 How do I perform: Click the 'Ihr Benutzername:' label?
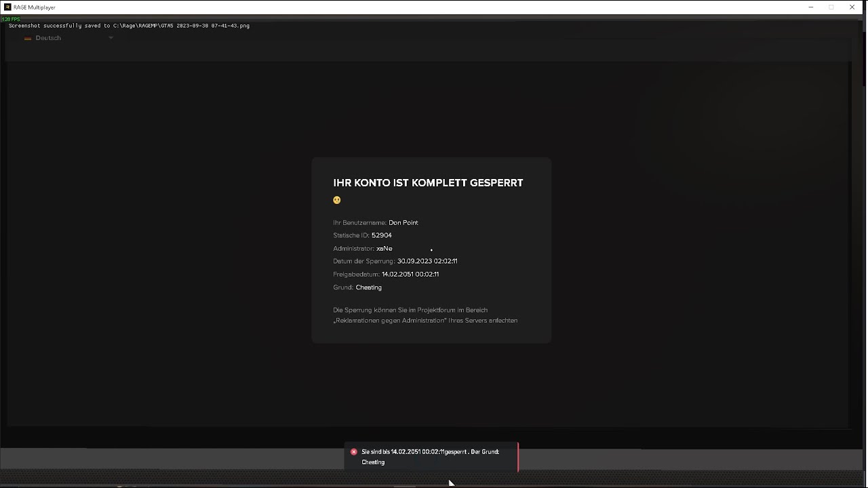(x=360, y=222)
